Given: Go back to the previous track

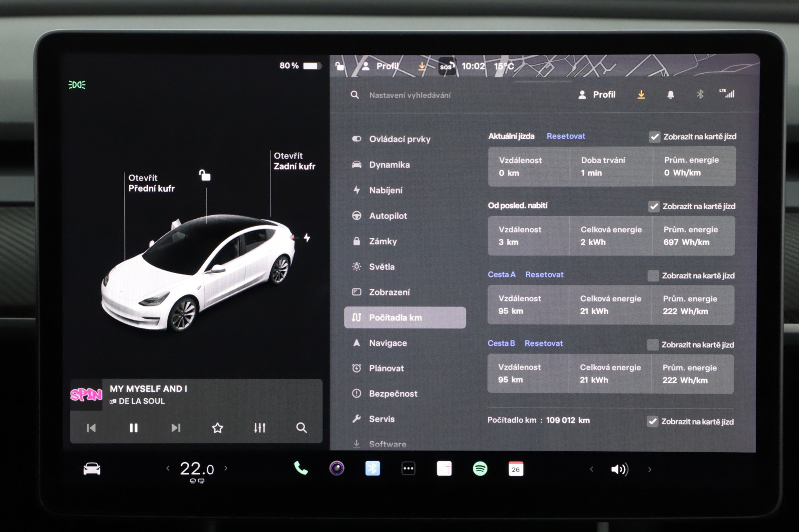Looking at the screenshot, I should (91, 428).
